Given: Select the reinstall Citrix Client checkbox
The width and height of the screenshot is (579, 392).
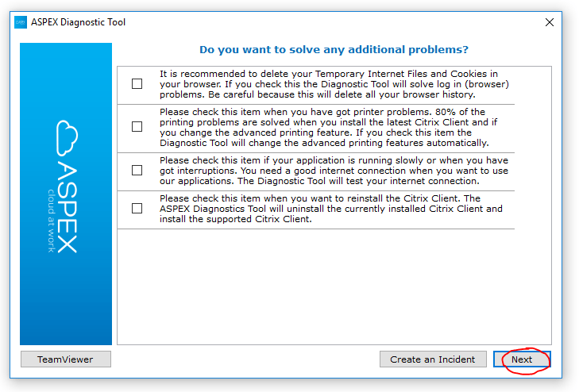Looking at the screenshot, I should tap(137, 209).
